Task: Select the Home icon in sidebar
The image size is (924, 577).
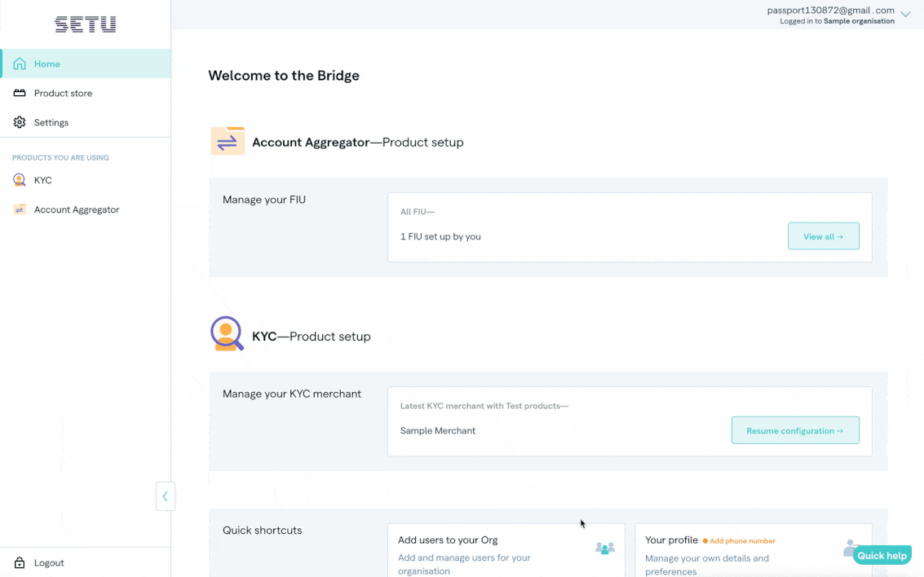Action: [x=18, y=64]
